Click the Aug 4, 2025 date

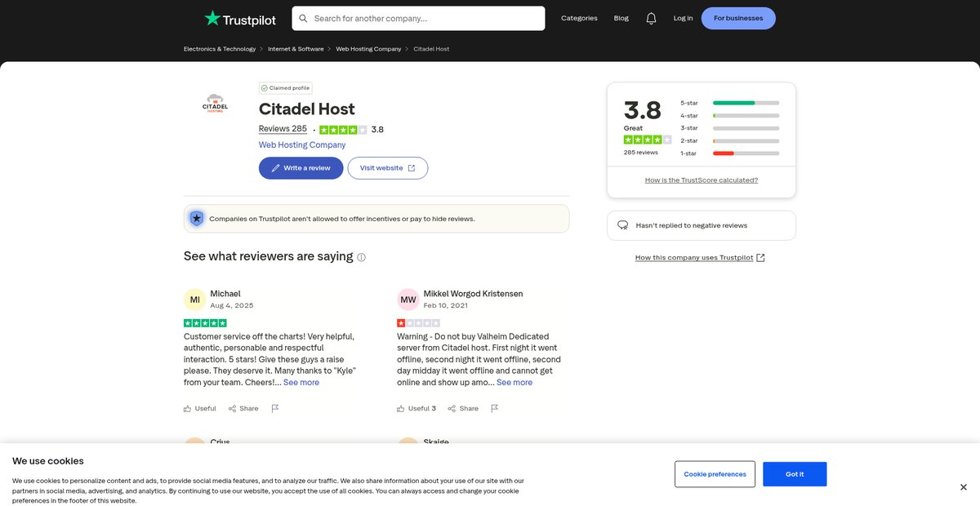pyautogui.click(x=232, y=305)
